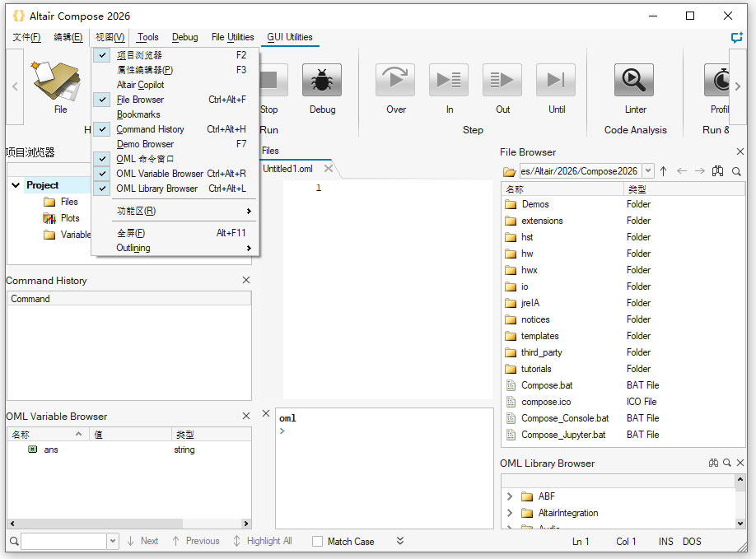756x559 pixels.
Task: Open the Linter code analysis tool
Action: (634, 80)
